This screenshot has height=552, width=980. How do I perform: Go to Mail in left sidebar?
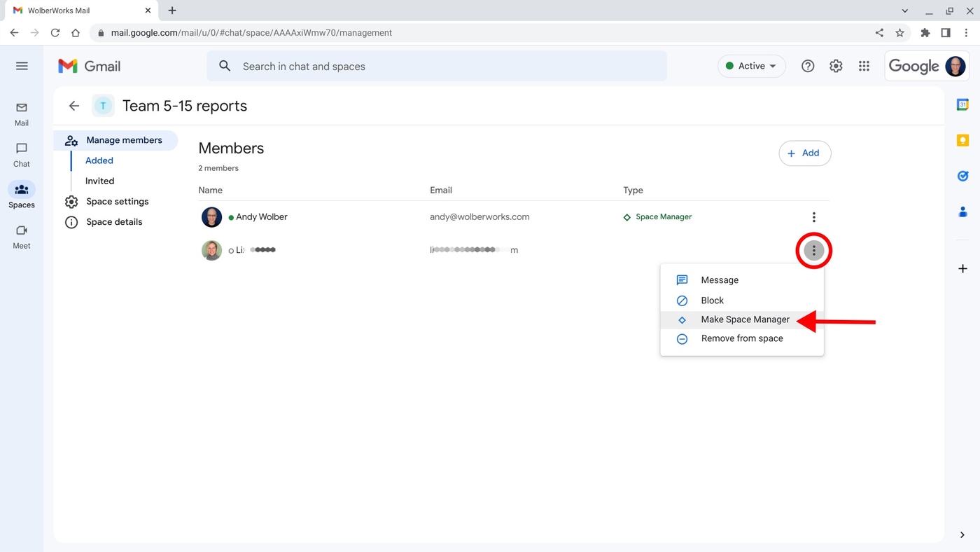point(22,113)
